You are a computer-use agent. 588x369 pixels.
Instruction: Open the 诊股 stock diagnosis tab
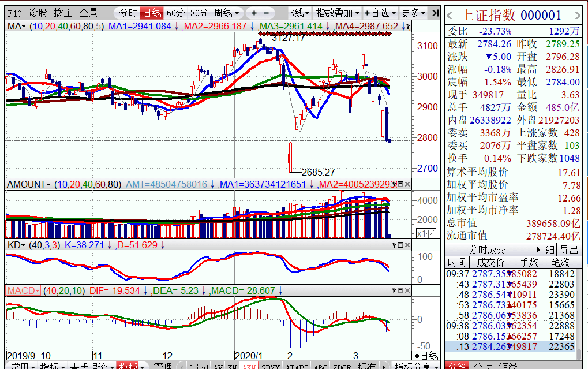pos(38,13)
